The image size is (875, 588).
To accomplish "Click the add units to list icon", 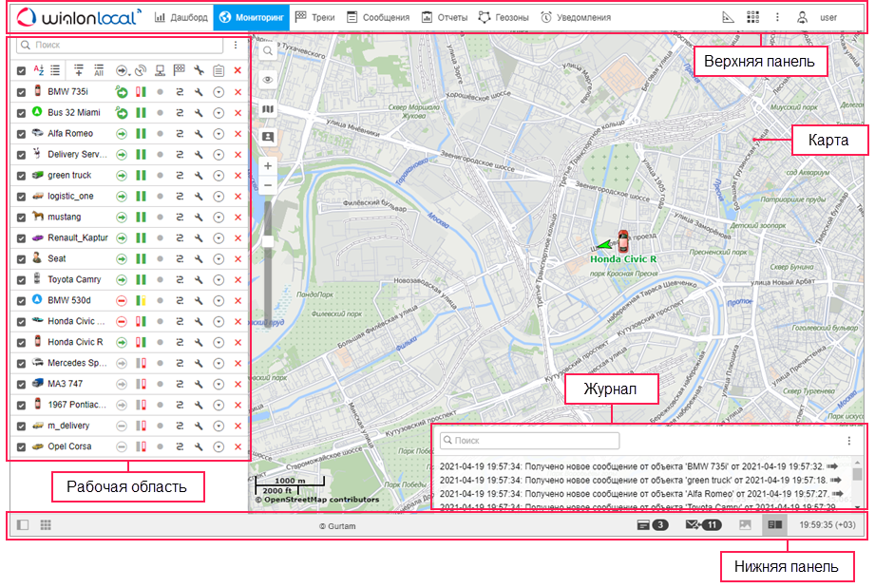I will 79,70.
